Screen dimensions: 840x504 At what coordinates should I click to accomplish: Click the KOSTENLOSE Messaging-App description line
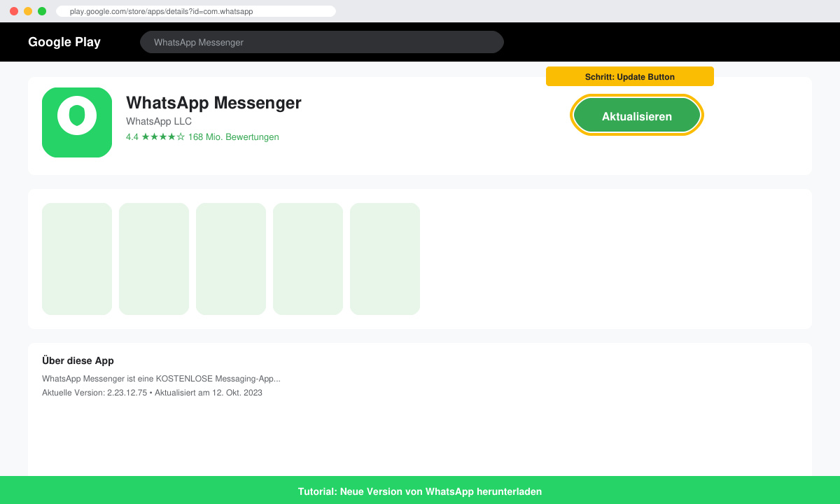pos(161,379)
